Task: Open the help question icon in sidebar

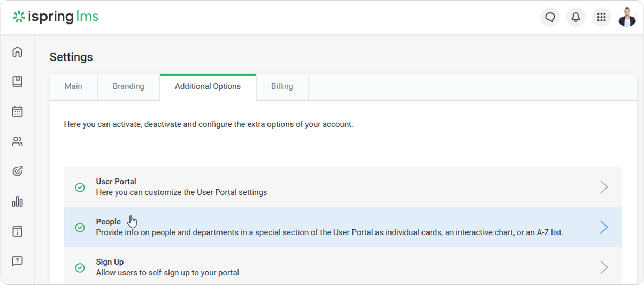Action: [x=18, y=261]
